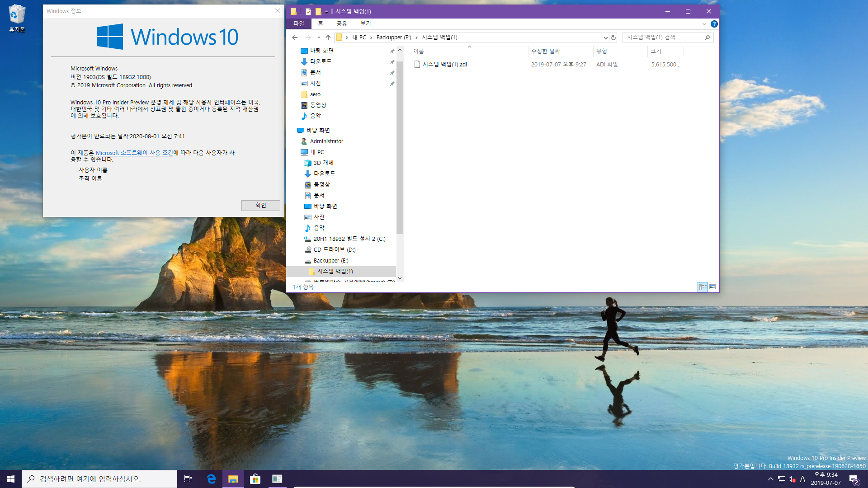Open the 홈 ribbon tab
868x488 pixels.
[x=321, y=23]
